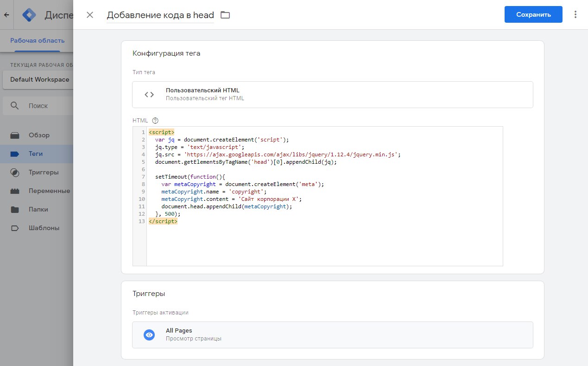Click the Тип тега label
This screenshot has width=588, height=366.
tap(144, 72)
